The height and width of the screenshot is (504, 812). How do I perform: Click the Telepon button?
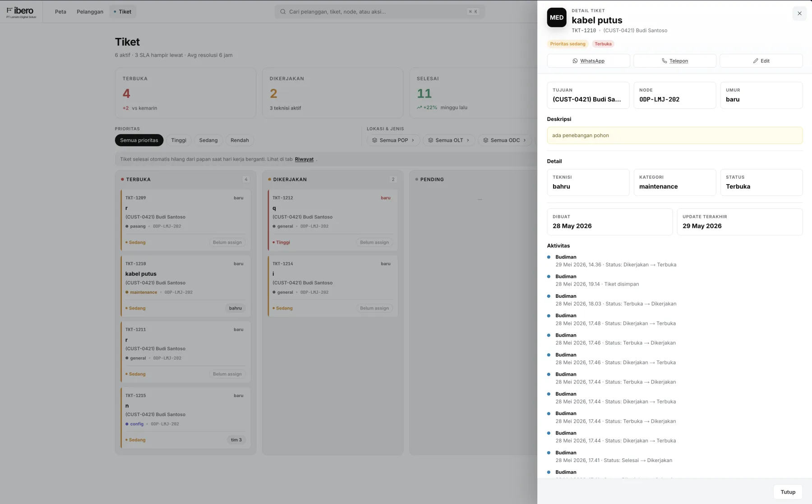pos(674,61)
